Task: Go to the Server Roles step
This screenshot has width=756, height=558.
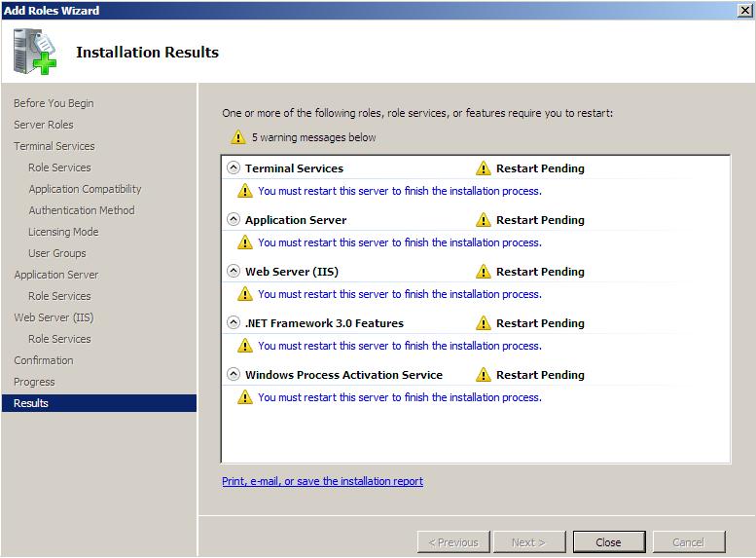Action: (44, 125)
